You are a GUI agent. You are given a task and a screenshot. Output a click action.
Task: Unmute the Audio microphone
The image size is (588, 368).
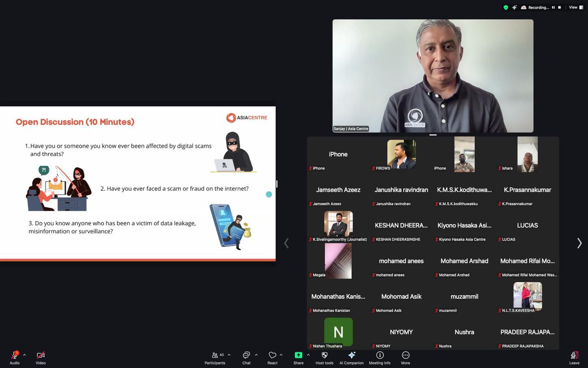point(15,355)
